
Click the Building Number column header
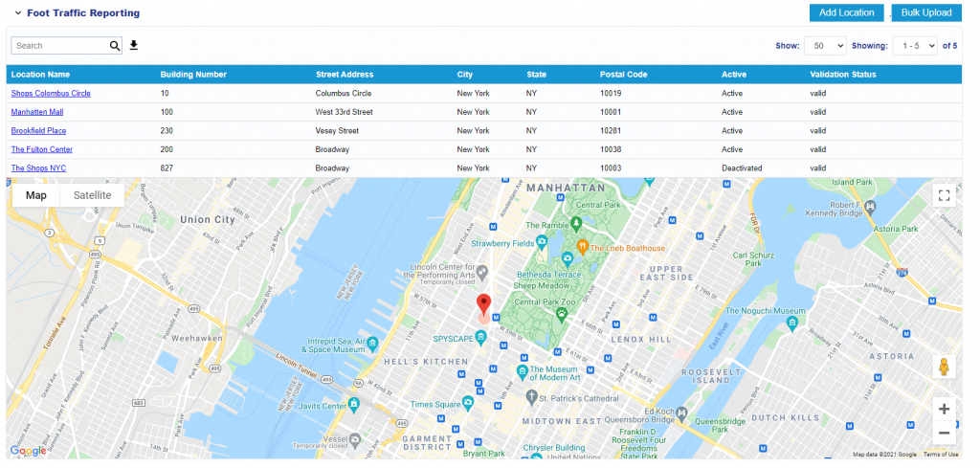(x=193, y=75)
